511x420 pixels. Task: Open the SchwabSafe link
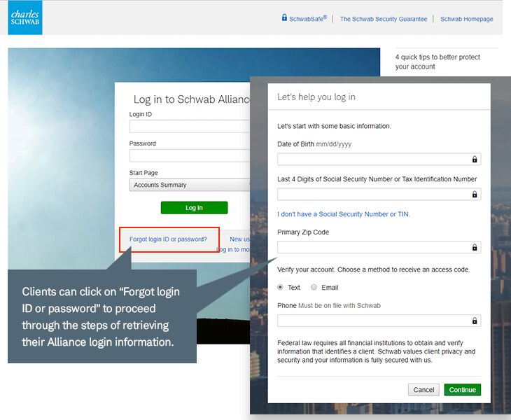(308, 19)
